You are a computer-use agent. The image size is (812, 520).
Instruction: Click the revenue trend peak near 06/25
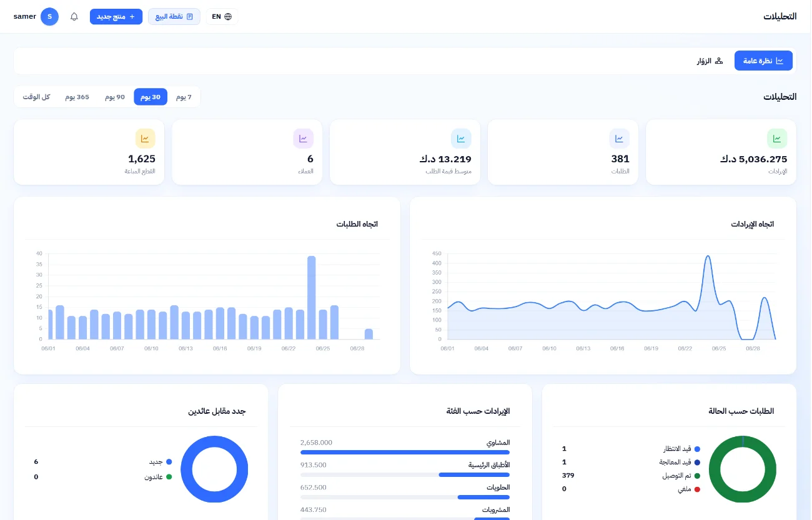pyautogui.click(x=708, y=257)
